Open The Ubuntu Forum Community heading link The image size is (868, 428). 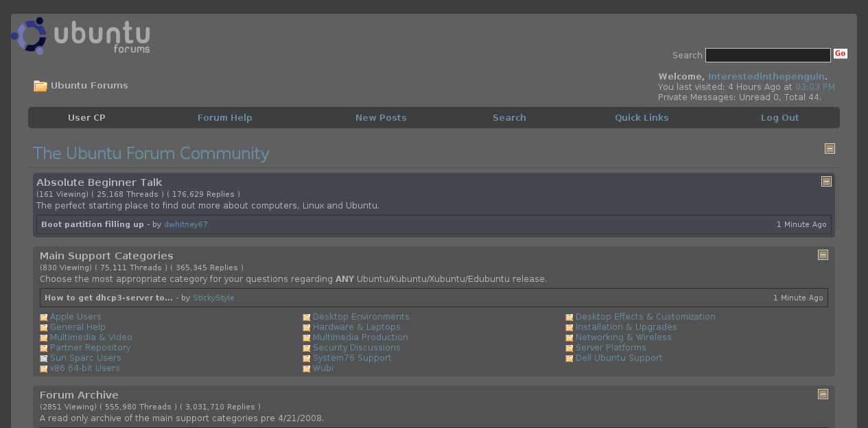point(151,153)
